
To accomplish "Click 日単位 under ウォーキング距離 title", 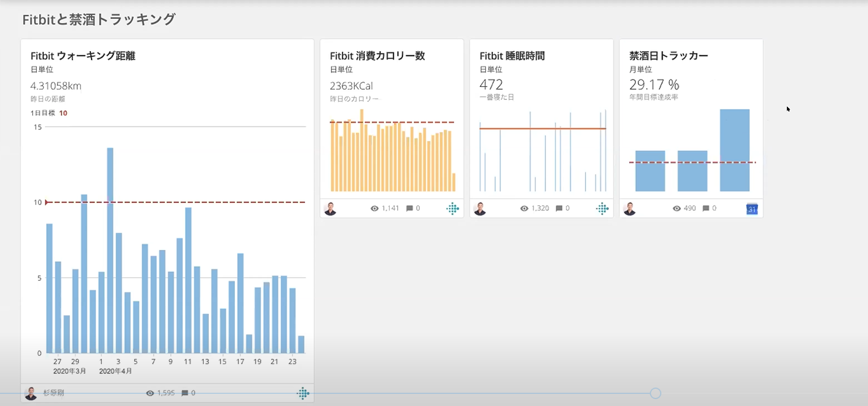I will click(41, 70).
